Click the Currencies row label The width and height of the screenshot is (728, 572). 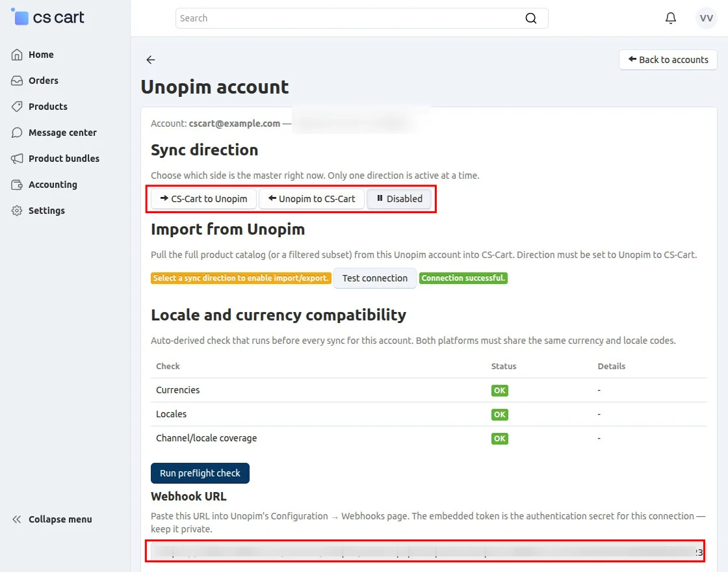(178, 390)
